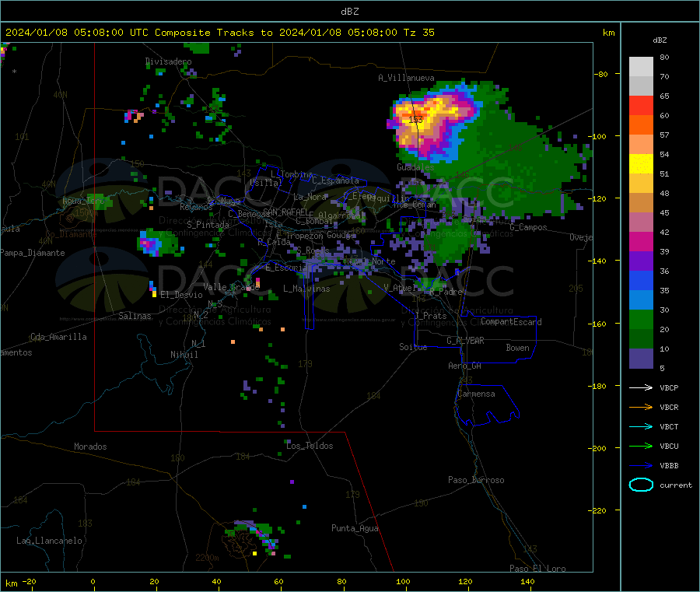Select the bright yellow legend swatch below 54

(641, 164)
